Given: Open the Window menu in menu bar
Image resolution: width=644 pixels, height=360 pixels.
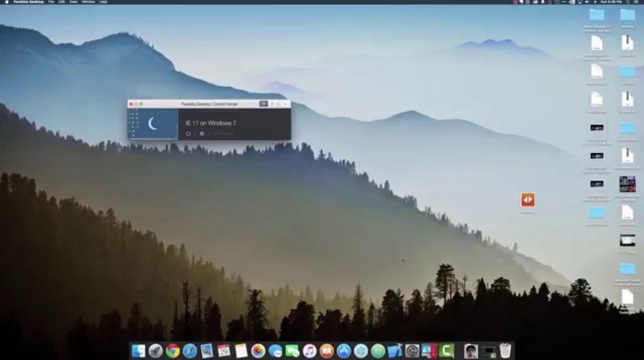Looking at the screenshot, I should pos(88,2).
